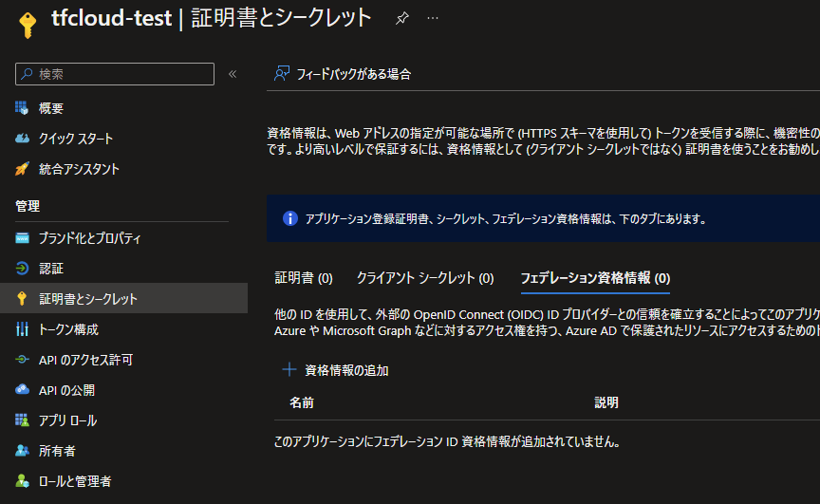Click the API のアクセス許可 icon

pos(22,359)
